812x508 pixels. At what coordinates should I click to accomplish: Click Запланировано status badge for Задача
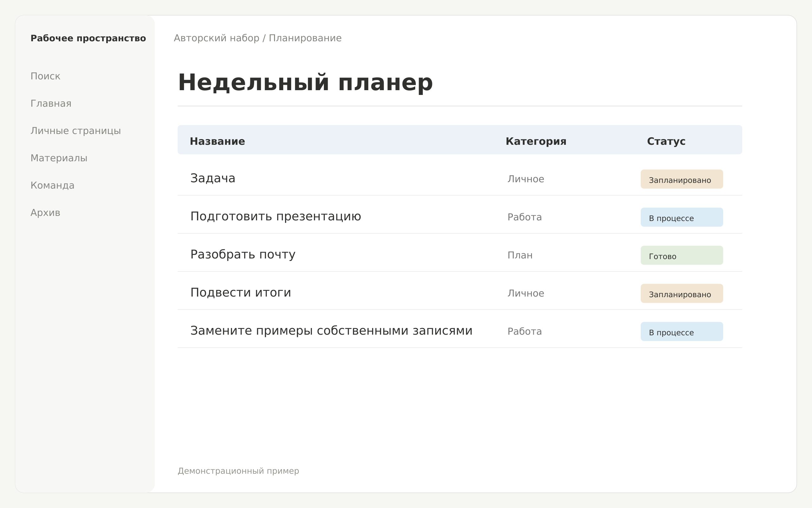(x=682, y=179)
